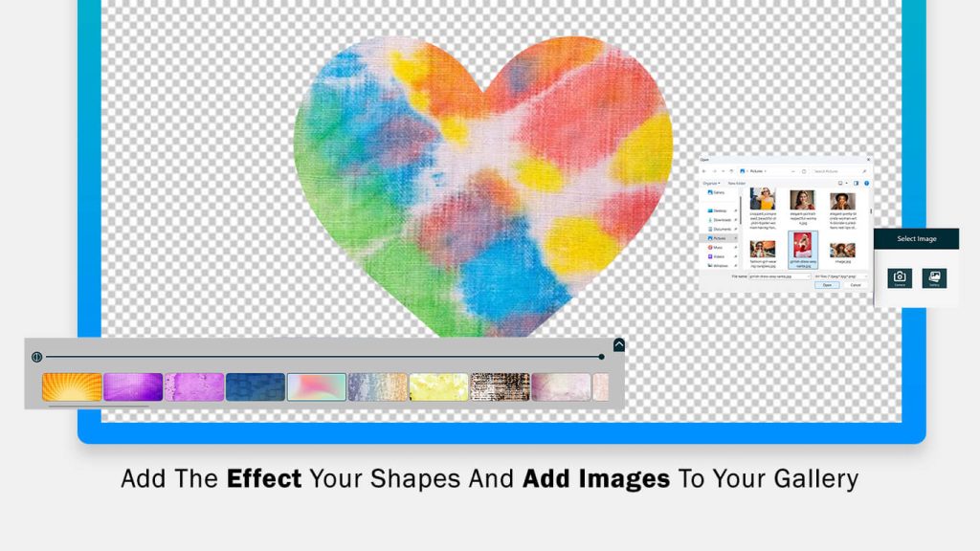Click the help icon in Open dialog
Viewport: 980px width, 551px height.
click(867, 182)
